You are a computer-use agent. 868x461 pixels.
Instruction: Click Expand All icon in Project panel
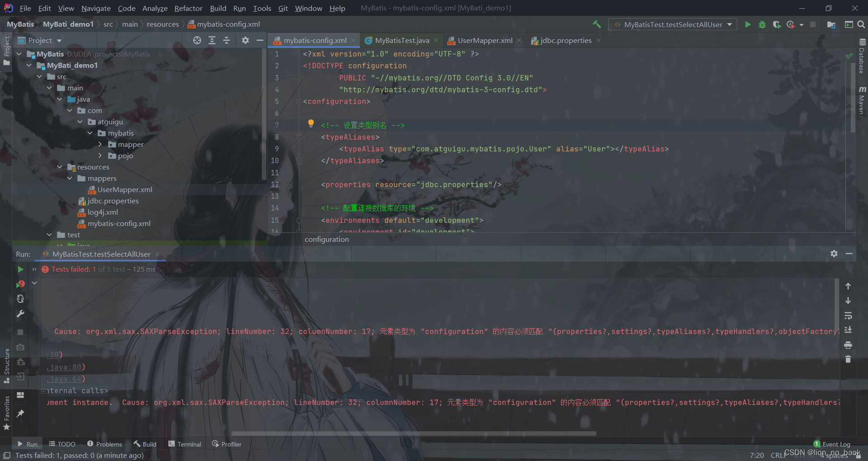pos(212,40)
